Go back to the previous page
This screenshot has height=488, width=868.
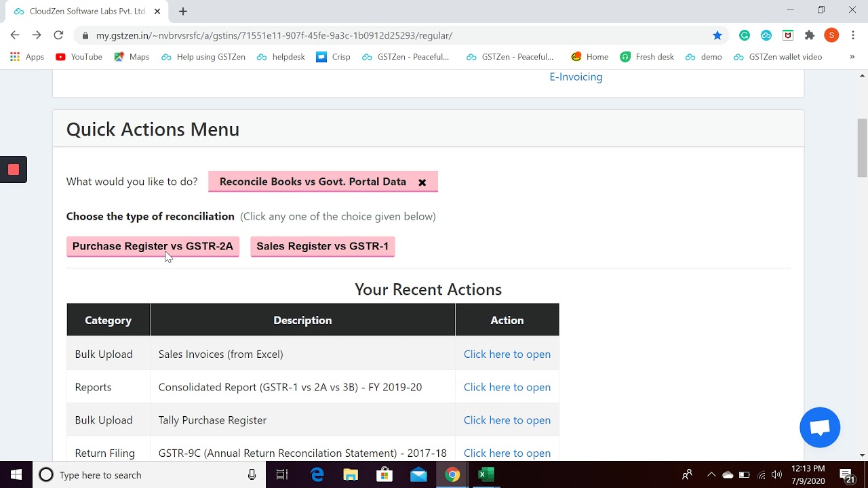pyautogui.click(x=15, y=35)
